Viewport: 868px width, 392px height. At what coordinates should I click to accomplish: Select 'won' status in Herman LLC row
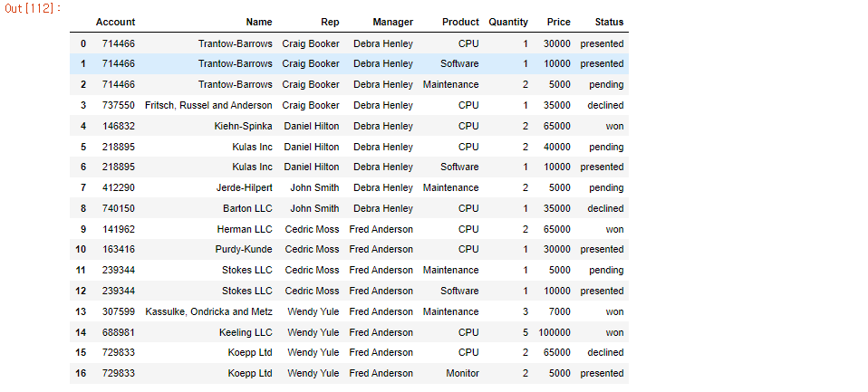click(614, 229)
